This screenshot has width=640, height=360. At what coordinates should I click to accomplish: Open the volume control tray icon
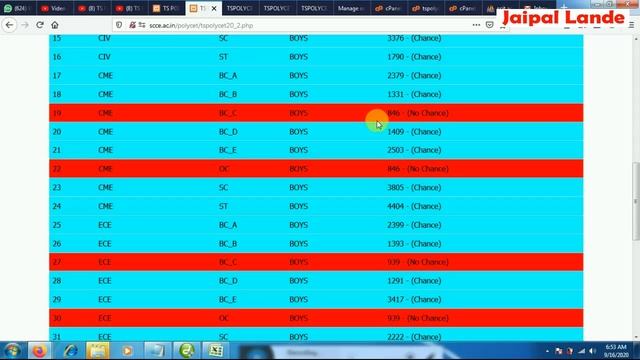click(593, 351)
